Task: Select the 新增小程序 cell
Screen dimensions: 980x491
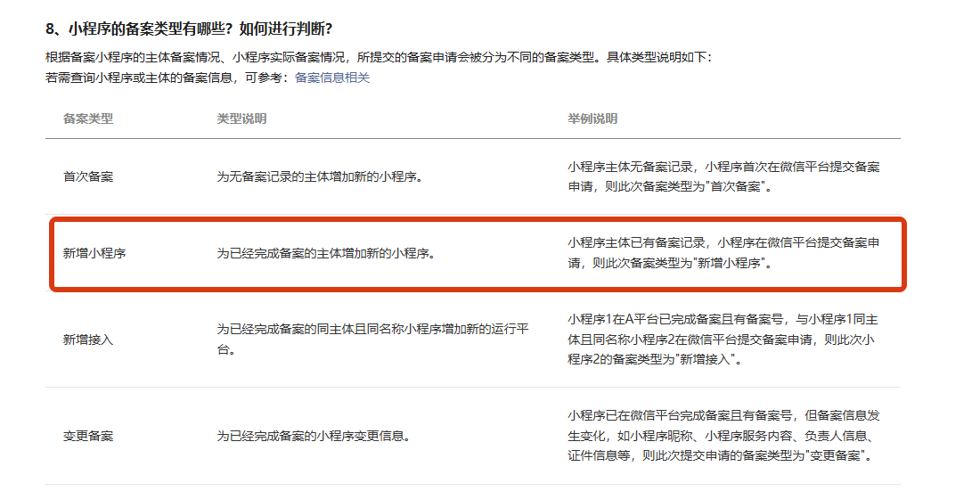Action: point(94,253)
